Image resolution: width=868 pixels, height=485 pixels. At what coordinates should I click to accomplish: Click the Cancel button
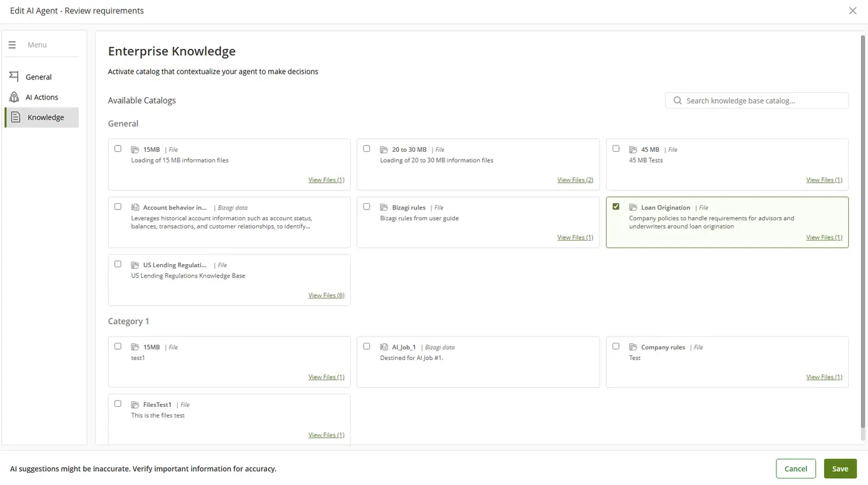pos(796,468)
